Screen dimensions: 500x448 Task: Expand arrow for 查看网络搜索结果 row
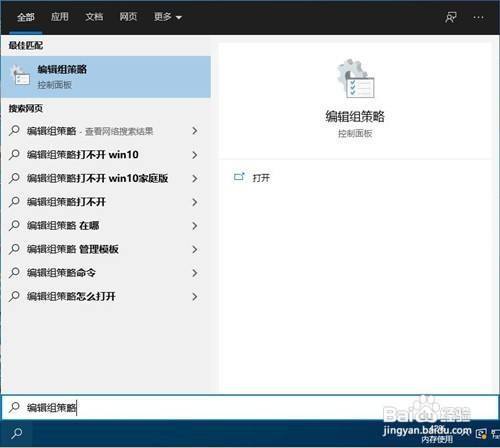[x=195, y=131]
